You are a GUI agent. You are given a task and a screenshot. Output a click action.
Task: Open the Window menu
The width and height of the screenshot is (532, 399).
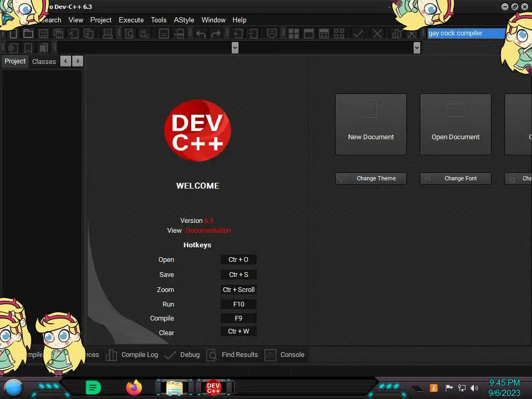coord(214,20)
